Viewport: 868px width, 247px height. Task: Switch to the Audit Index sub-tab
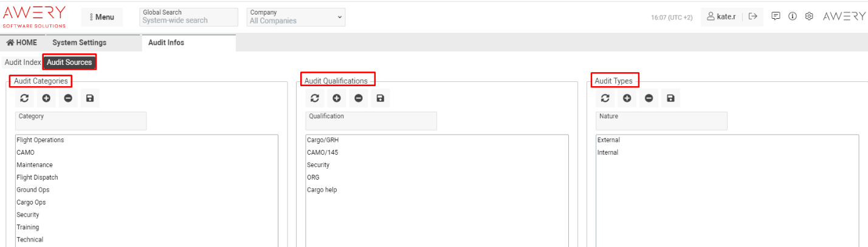point(22,63)
